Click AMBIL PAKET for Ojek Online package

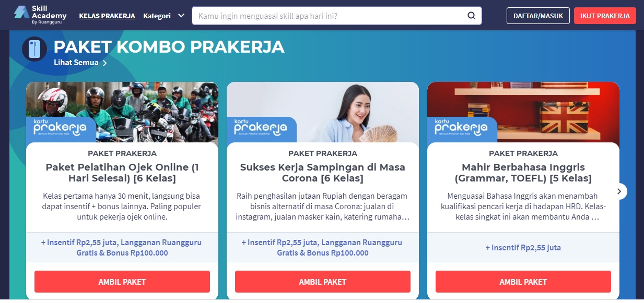122,282
